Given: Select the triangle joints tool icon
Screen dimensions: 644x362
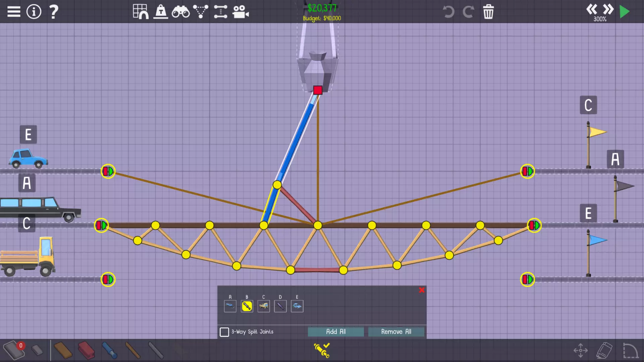Looking at the screenshot, I should 201,12.
